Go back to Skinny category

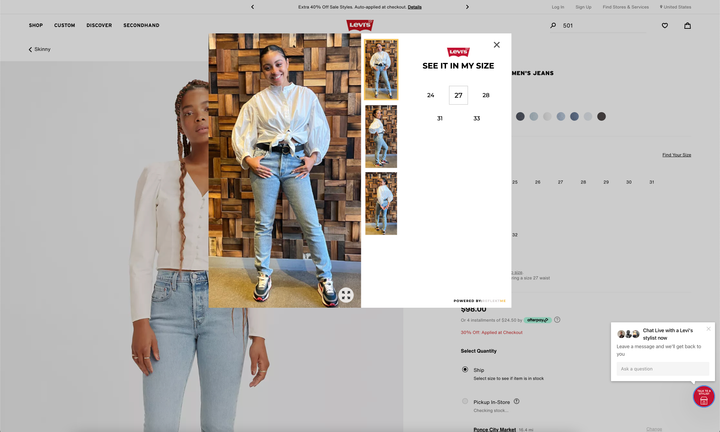tap(39, 49)
